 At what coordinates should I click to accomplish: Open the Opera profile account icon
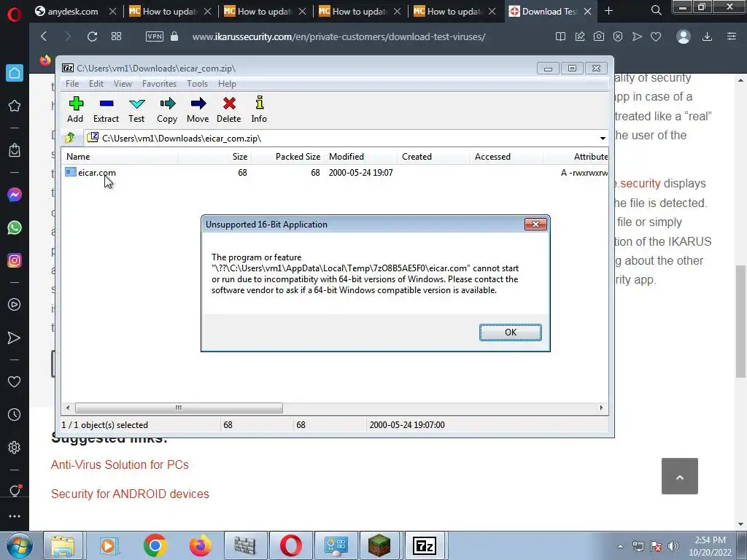[x=683, y=36]
